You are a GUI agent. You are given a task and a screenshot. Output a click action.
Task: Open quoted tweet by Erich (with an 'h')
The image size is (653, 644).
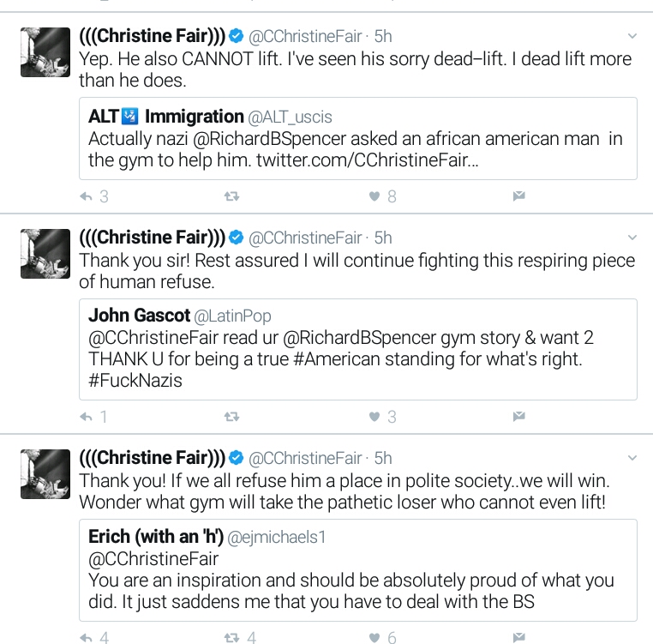tap(358, 570)
